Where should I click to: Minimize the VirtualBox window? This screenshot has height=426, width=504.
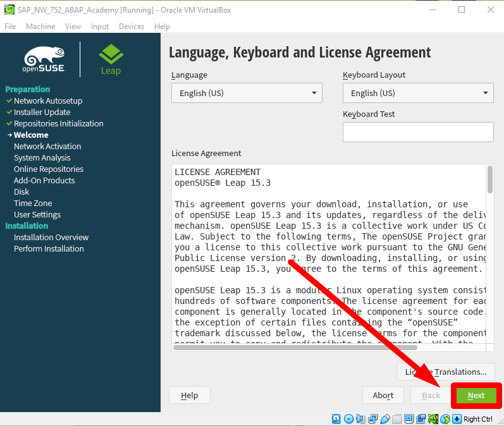tap(433, 9)
